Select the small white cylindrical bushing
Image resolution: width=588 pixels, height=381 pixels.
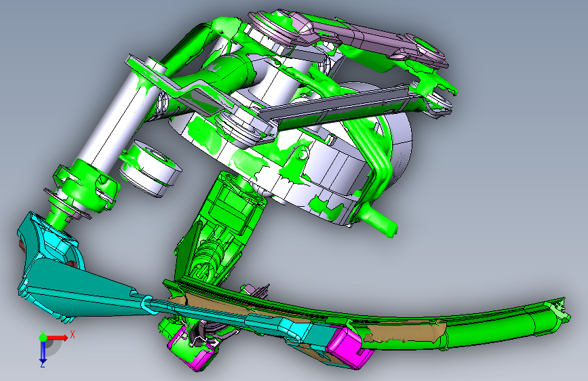coord(152,167)
